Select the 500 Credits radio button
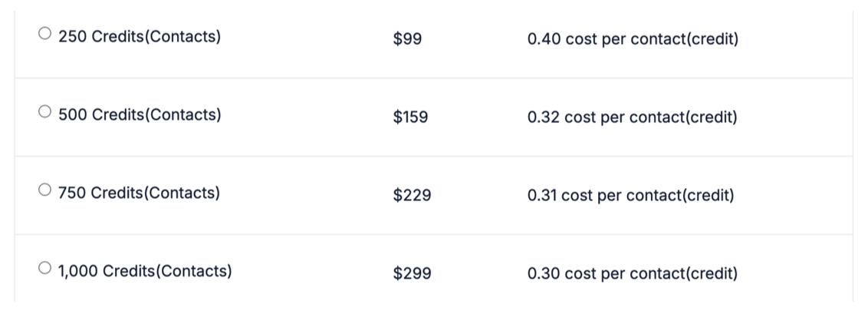The height and width of the screenshot is (324, 868). (x=45, y=114)
